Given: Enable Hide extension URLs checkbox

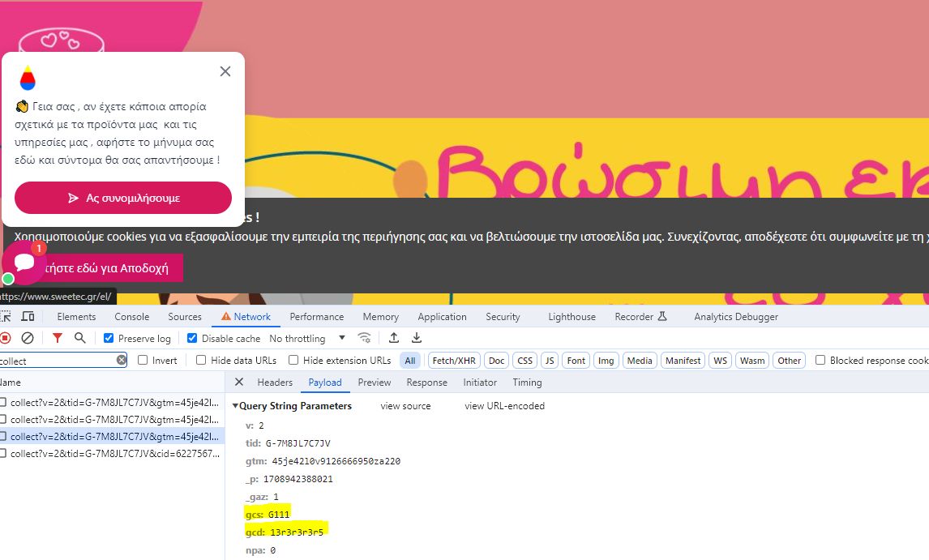Looking at the screenshot, I should (293, 361).
